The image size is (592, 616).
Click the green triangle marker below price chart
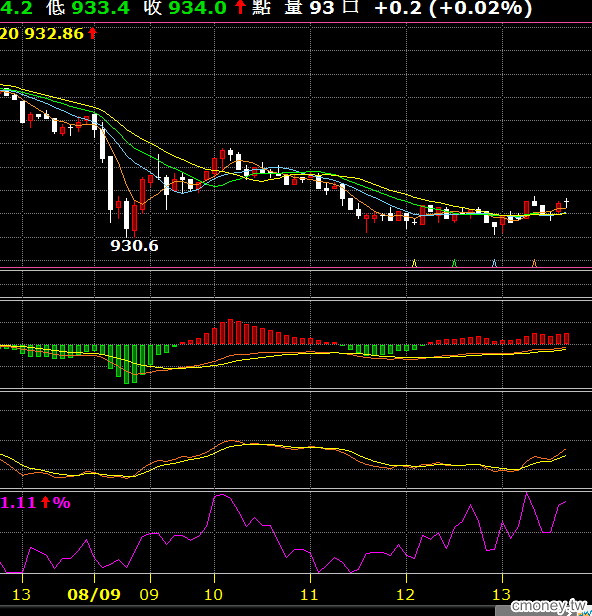pyautogui.click(x=455, y=263)
